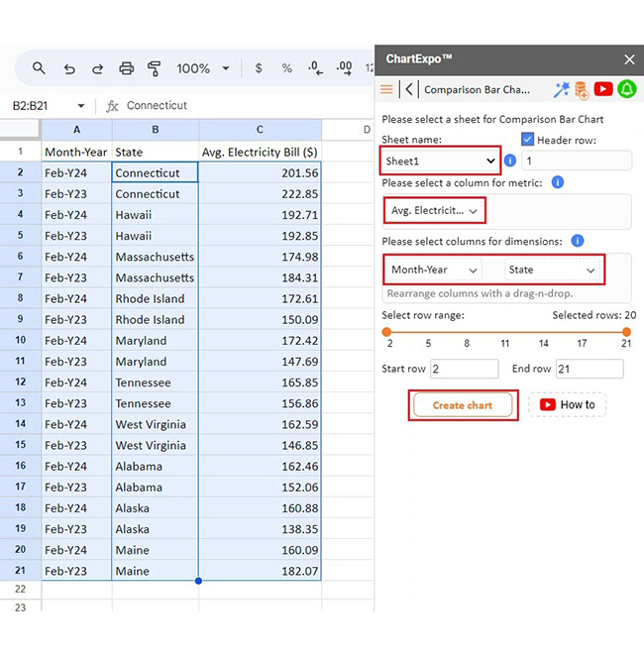Click the Start row input field
The width and height of the screenshot is (644, 656).
coord(465,369)
